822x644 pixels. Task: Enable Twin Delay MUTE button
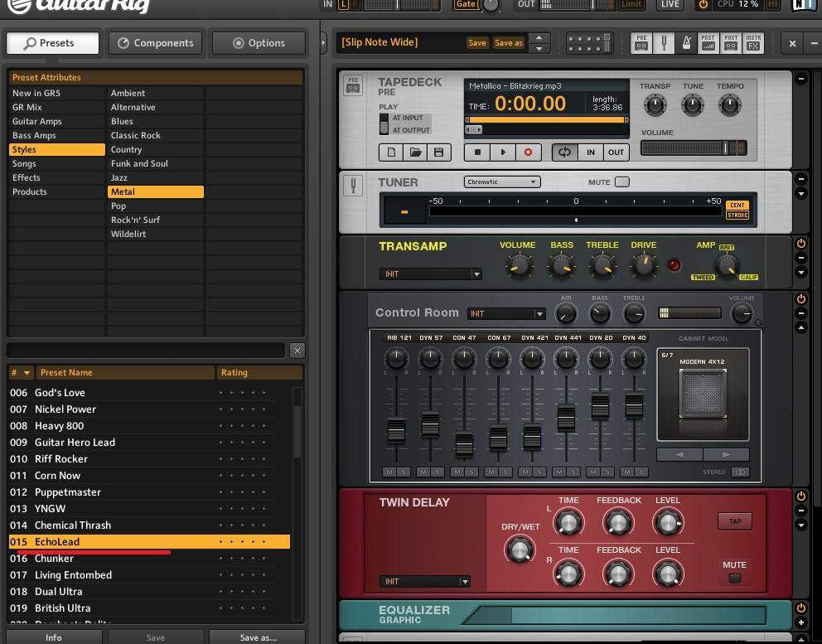[734, 578]
